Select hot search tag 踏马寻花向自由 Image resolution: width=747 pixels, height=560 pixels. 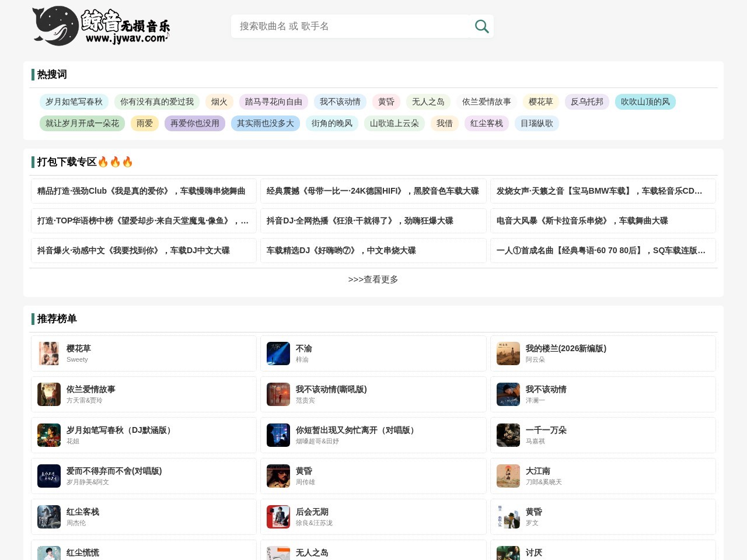tap(274, 101)
